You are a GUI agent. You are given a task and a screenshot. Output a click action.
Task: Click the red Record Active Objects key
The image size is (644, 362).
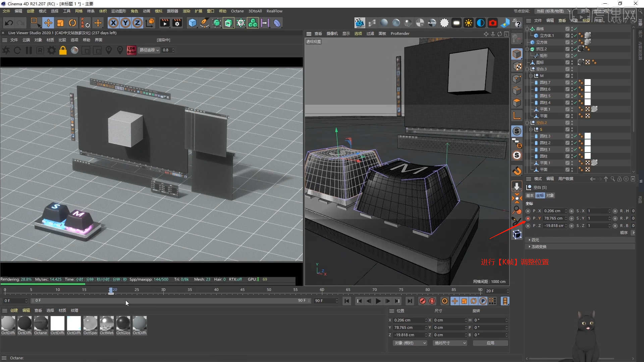click(x=423, y=301)
